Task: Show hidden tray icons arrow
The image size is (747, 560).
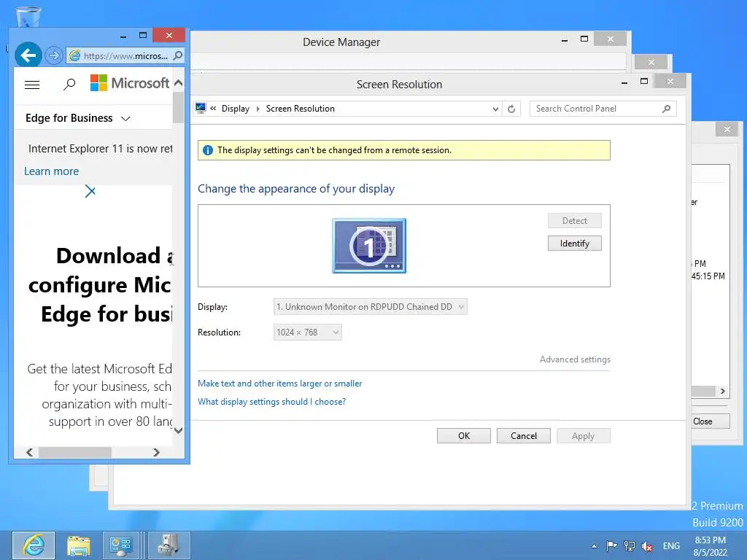Action: coord(594,546)
